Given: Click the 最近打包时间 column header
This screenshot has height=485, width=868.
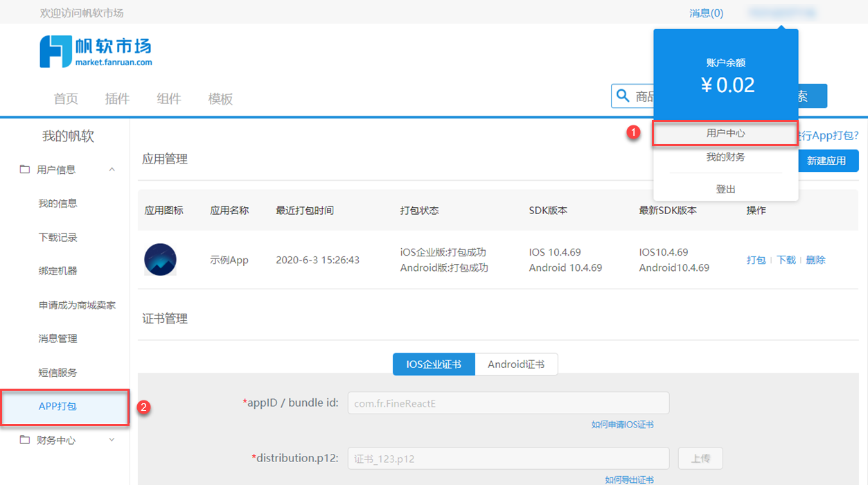Looking at the screenshot, I should click(305, 210).
